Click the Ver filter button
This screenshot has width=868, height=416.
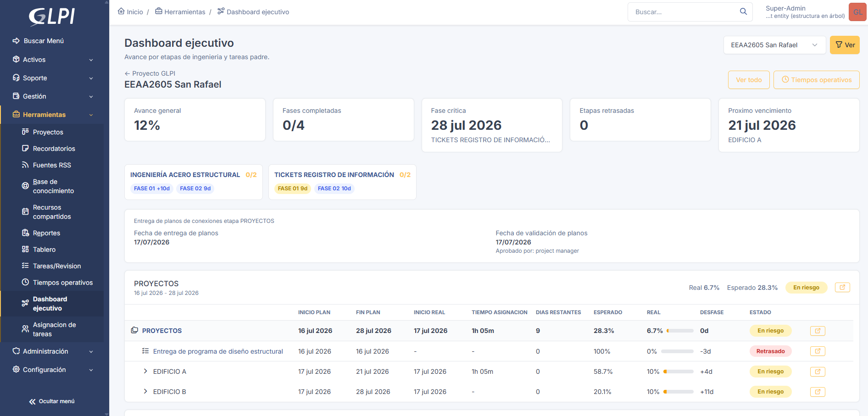845,45
